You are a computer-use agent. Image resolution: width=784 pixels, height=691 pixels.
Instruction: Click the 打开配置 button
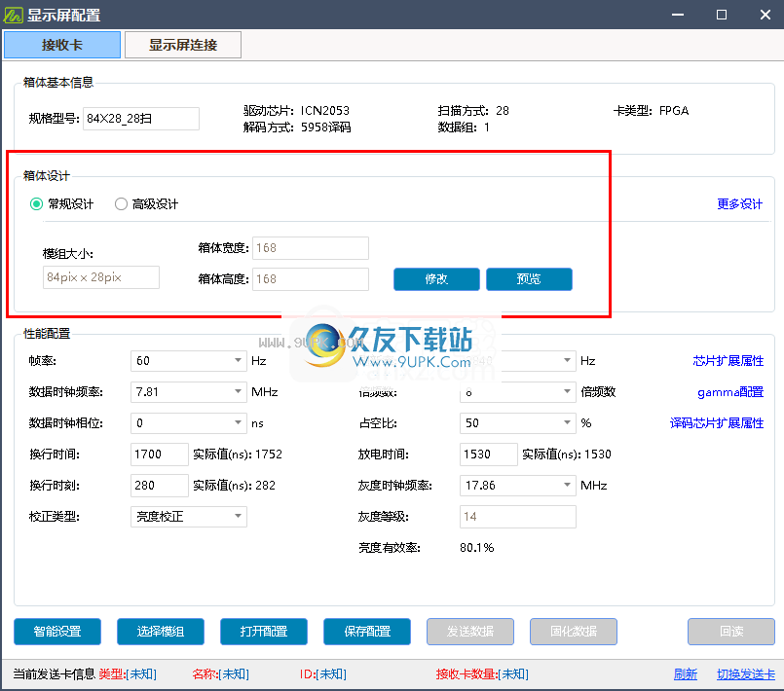pos(264,632)
